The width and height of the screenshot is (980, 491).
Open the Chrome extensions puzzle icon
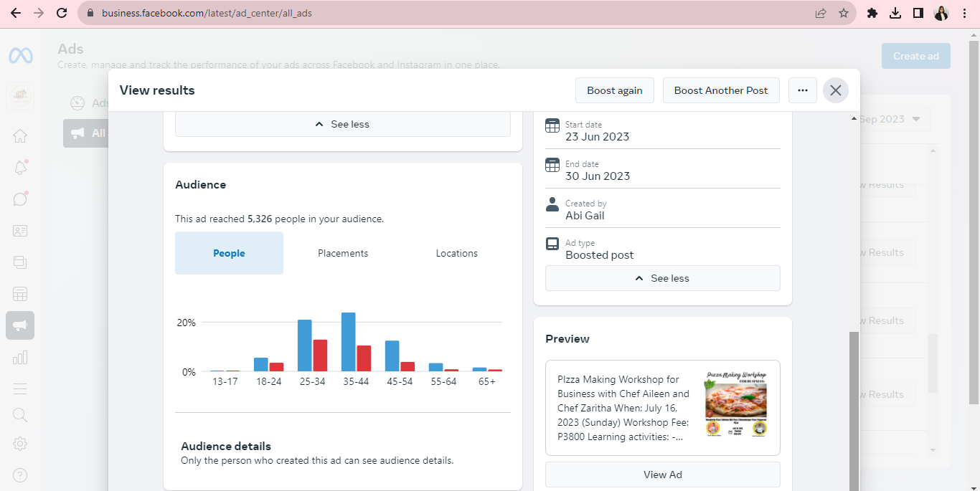pos(872,13)
